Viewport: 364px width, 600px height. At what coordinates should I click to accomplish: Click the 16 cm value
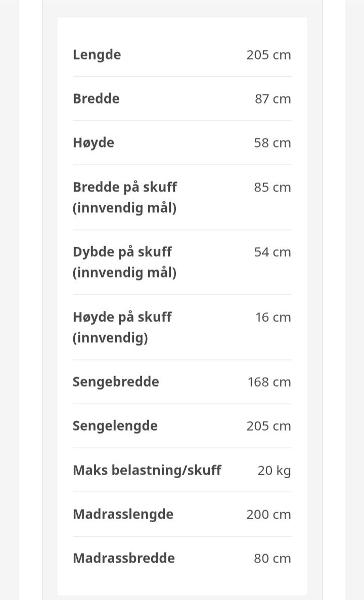coord(274,317)
